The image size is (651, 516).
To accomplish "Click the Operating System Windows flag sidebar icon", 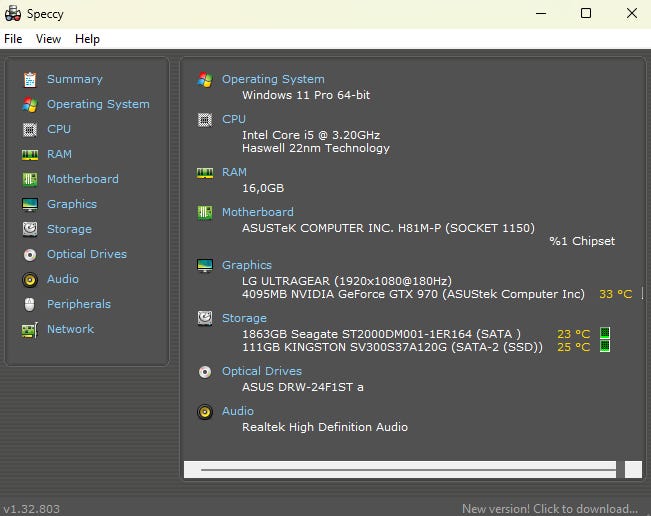I will [30, 104].
